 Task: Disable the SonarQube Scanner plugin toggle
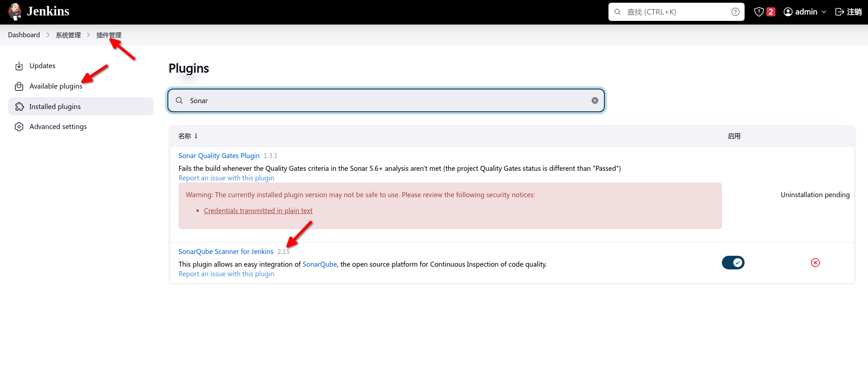click(x=733, y=263)
